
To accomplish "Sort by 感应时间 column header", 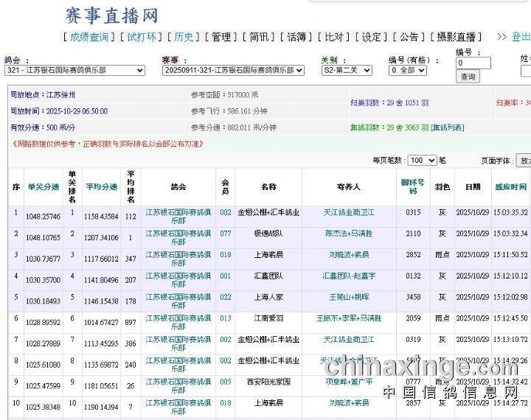I will pos(510,187).
